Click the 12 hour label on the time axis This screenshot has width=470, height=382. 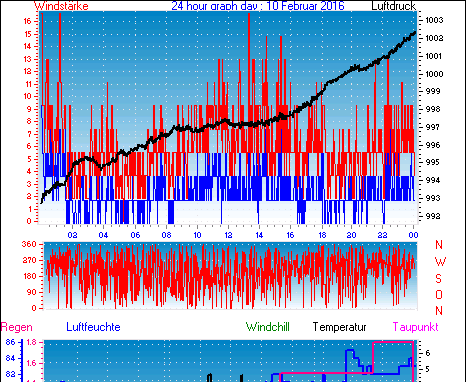click(228, 235)
